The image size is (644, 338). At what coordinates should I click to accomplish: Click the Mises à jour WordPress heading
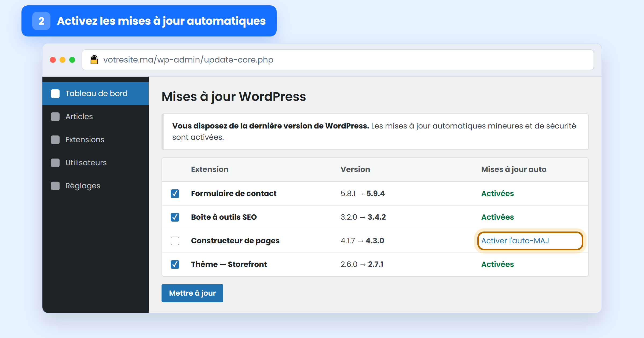(234, 97)
